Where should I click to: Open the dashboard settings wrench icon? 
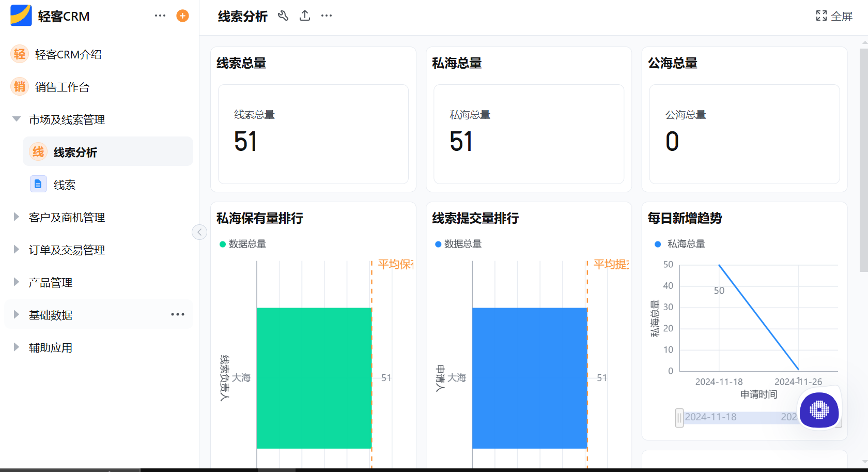pyautogui.click(x=283, y=16)
